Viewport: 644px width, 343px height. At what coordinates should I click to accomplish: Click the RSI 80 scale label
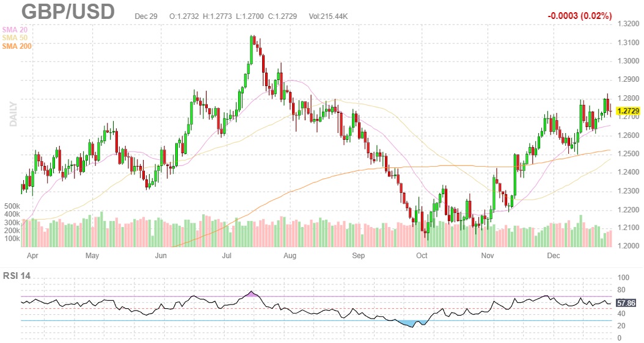[621, 290]
